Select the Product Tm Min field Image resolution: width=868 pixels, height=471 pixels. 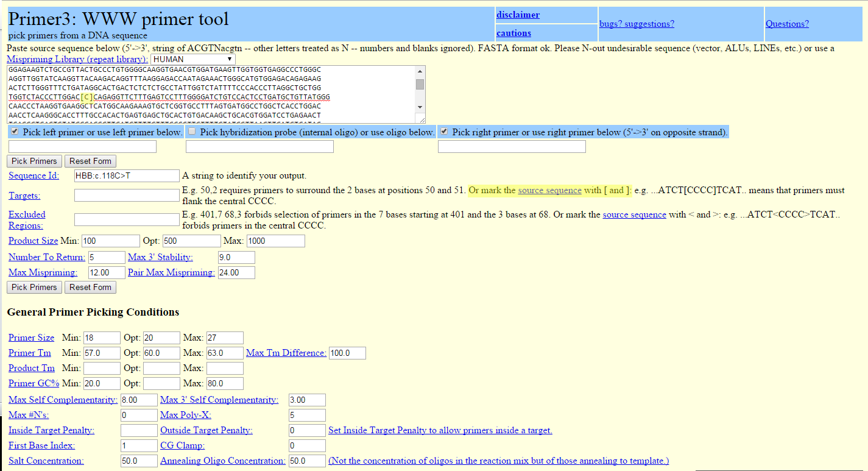tap(102, 368)
